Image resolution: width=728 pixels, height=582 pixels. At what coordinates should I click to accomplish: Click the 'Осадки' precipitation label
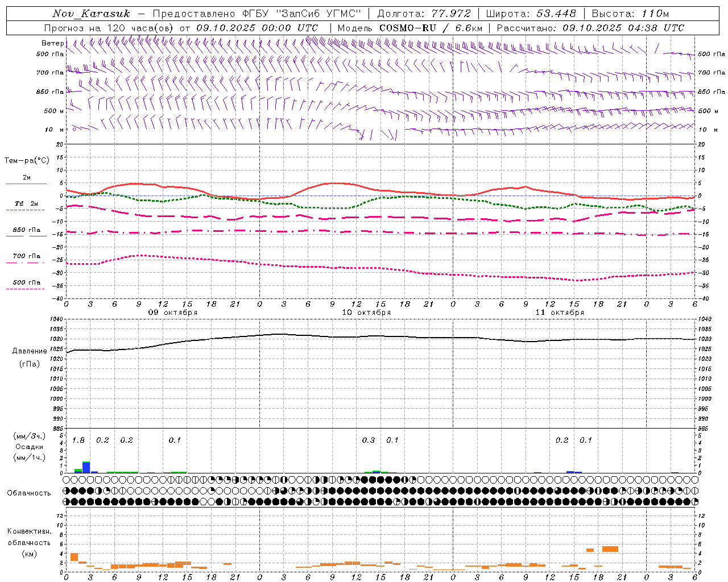click(x=30, y=447)
